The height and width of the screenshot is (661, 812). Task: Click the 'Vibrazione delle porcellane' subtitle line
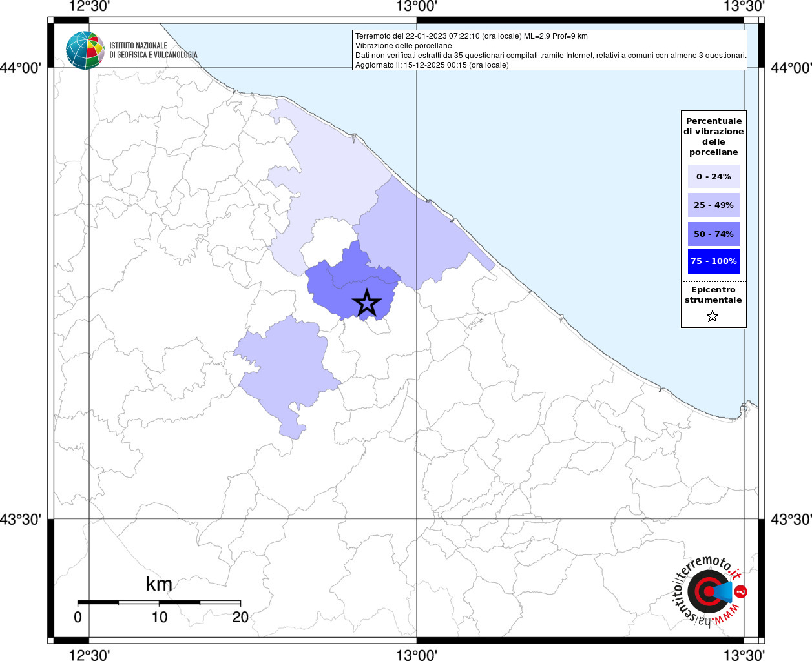pyautogui.click(x=403, y=46)
